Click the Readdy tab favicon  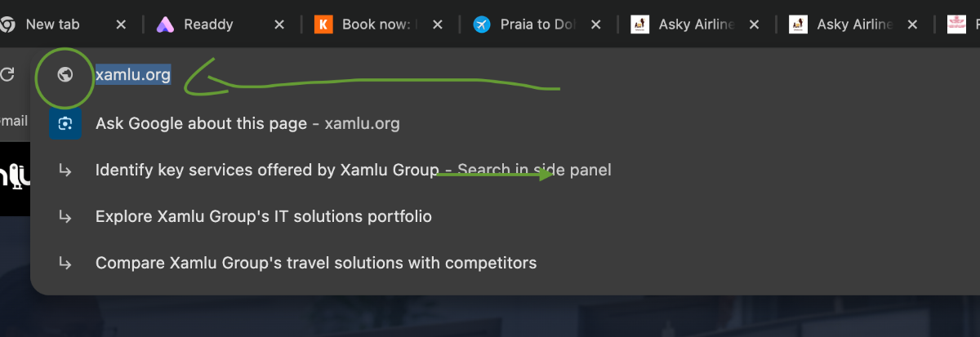(167, 24)
